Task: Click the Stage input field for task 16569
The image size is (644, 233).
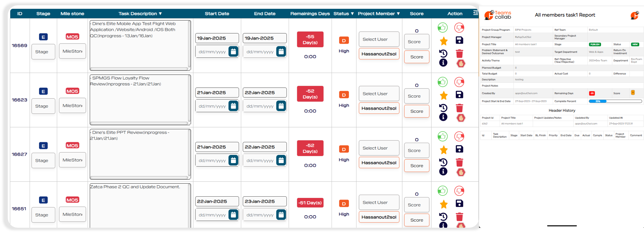Action: point(43,52)
